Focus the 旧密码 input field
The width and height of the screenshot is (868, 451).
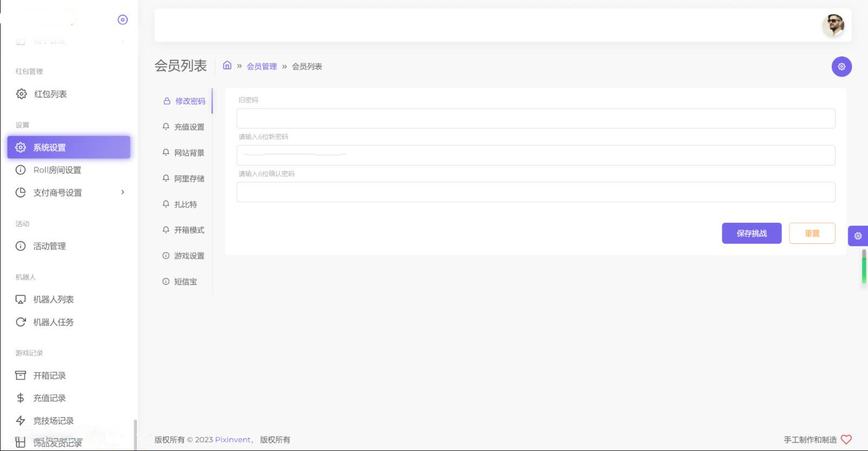[536, 118]
